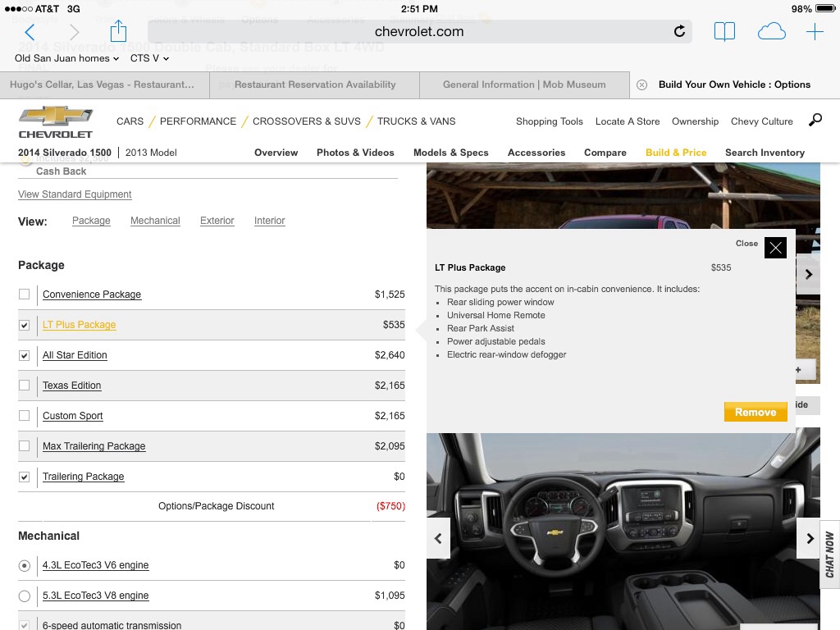The width and height of the screenshot is (840, 630).
Task: Open the Convenience Package details link
Action: (x=92, y=294)
